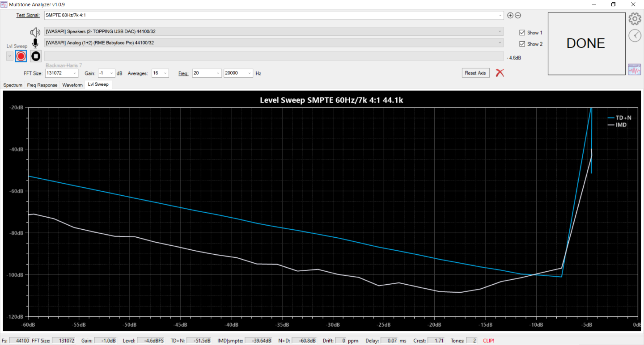Add test signal with plus icon
Screen dimensions: 644x345
pyautogui.click(x=510, y=15)
